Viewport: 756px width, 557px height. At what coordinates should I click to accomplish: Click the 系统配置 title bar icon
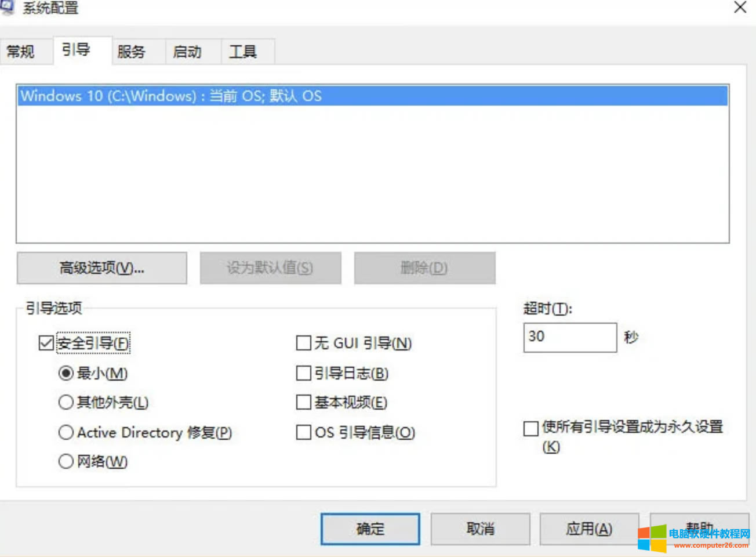pos(7,8)
